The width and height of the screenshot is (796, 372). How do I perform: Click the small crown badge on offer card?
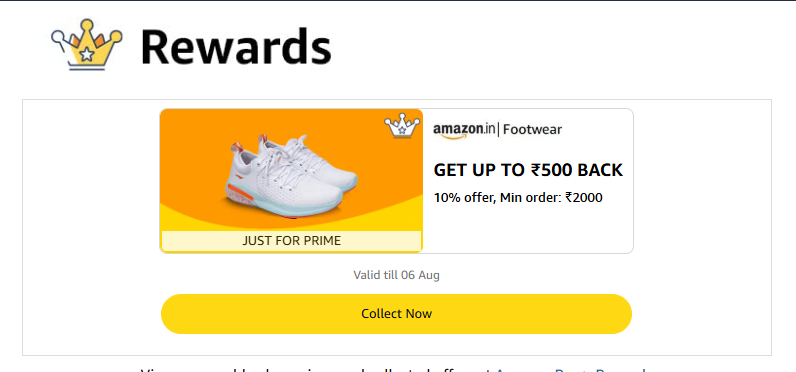(x=402, y=125)
